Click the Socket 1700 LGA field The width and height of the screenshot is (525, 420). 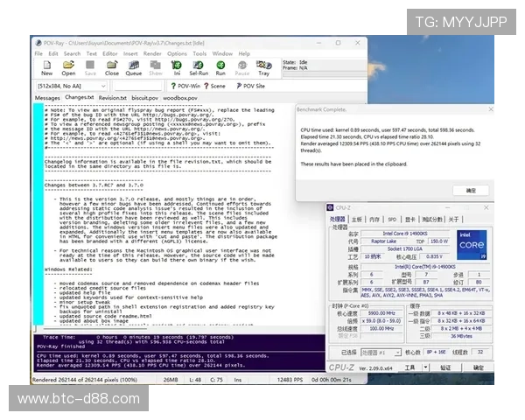(405, 248)
